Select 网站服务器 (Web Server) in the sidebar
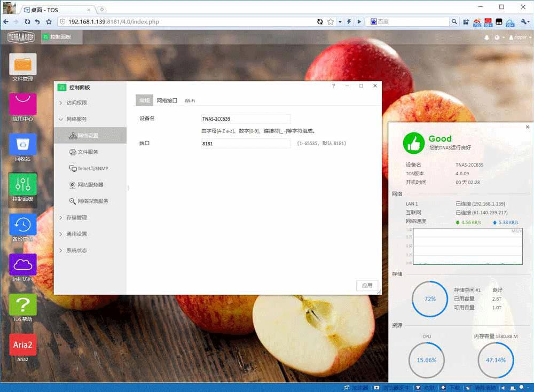This screenshot has width=534, height=392. pos(87,185)
